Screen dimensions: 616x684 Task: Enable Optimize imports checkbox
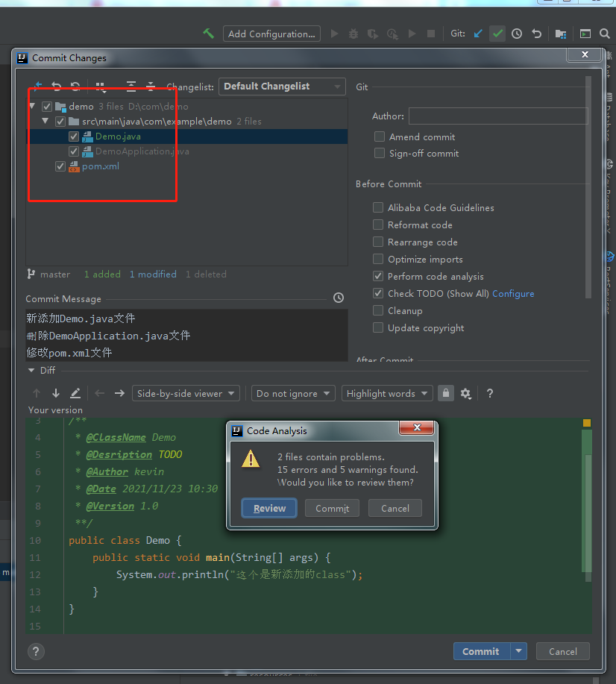pyautogui.click(x=378, y=259)
